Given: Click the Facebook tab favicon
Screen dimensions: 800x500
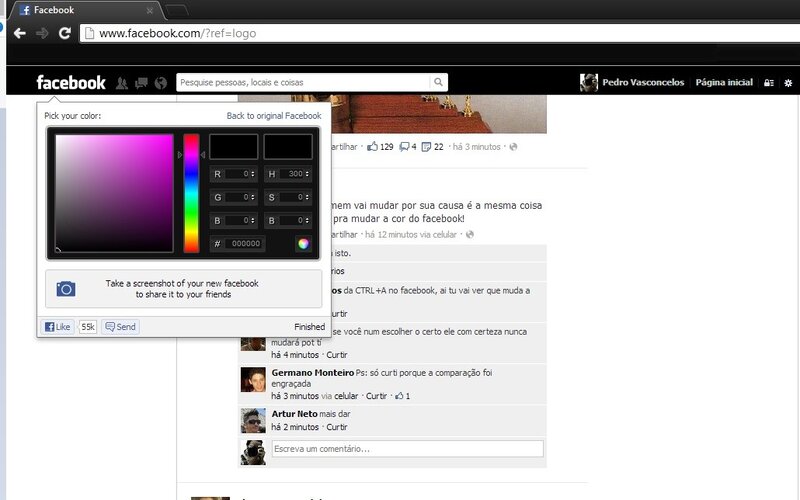Looking at the screenshot, I should (x=24, y=10).
